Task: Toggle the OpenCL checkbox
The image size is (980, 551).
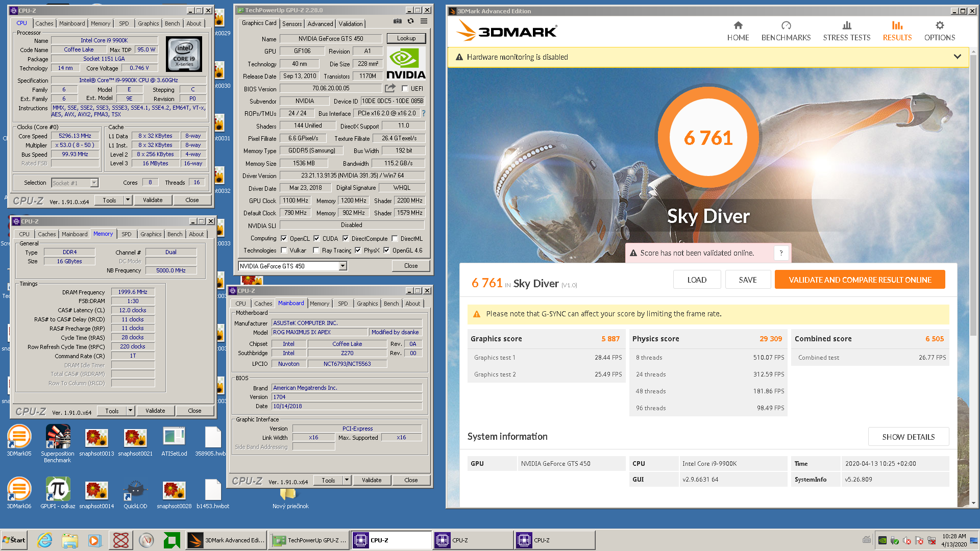Action: 284,238
